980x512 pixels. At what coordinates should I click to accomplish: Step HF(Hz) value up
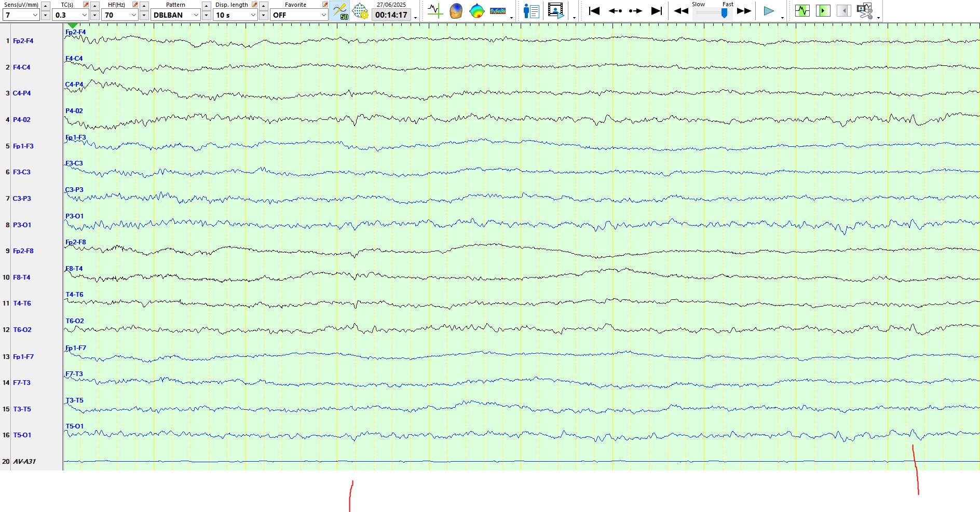coord(144,6)
